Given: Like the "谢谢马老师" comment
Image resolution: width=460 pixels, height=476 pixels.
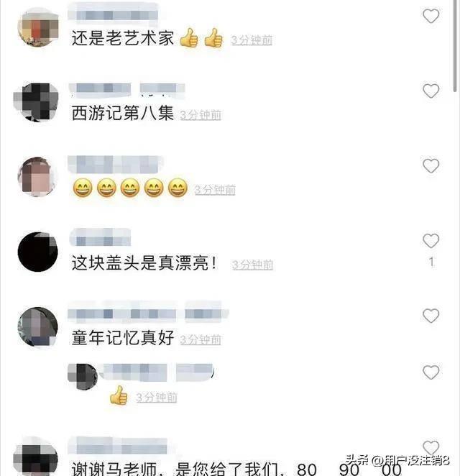Looking at the screenshot, I should point(431,447).
